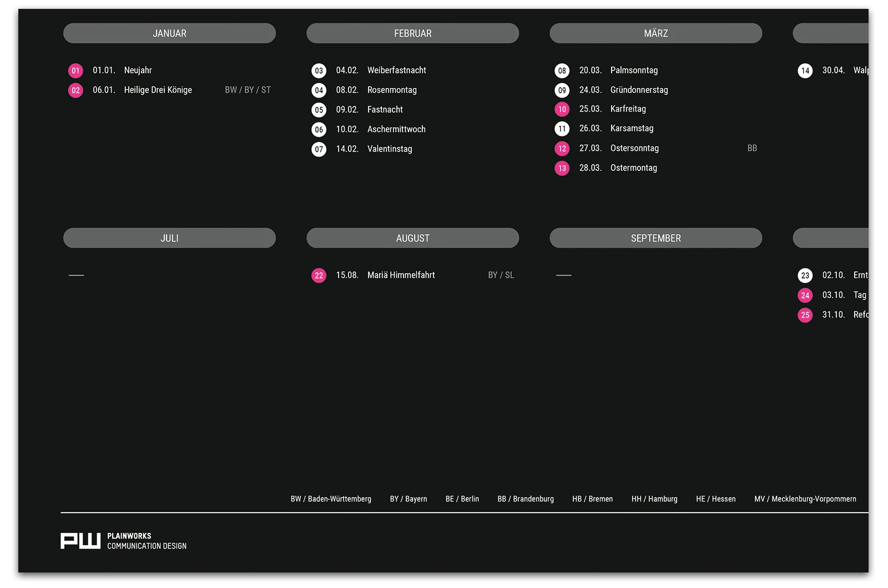Click the JULI month header
The image size is (888, 588).
pos(169,238)
